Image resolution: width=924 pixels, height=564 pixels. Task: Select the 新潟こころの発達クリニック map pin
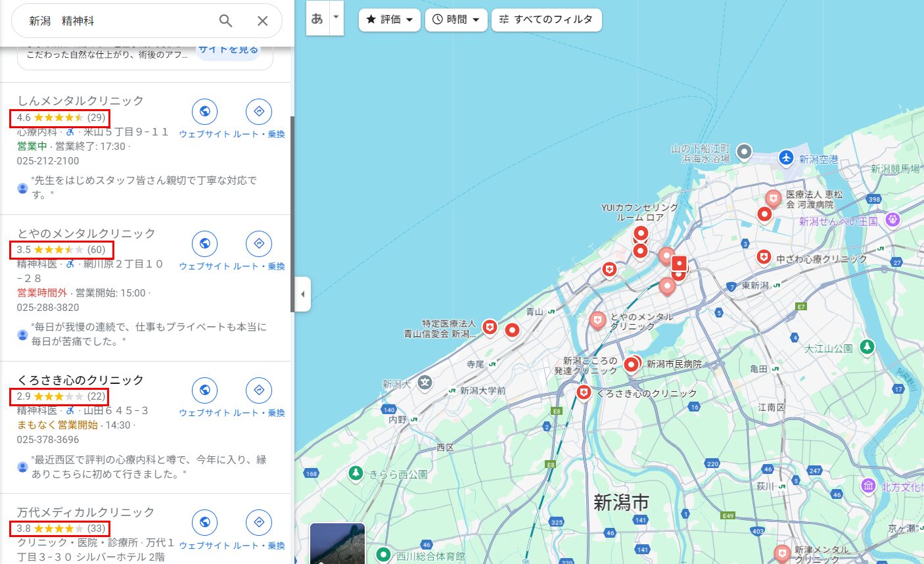tap(632, 364)
